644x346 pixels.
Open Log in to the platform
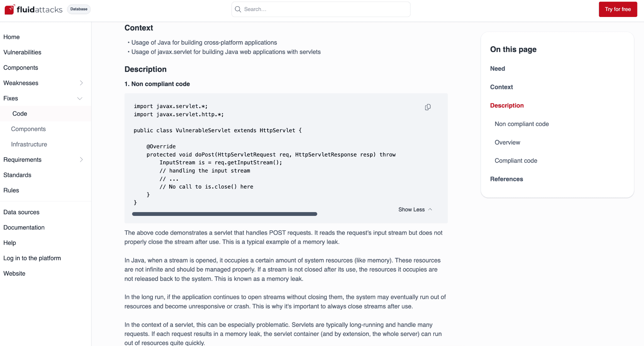pyautogui.click(x=32, y=258)
